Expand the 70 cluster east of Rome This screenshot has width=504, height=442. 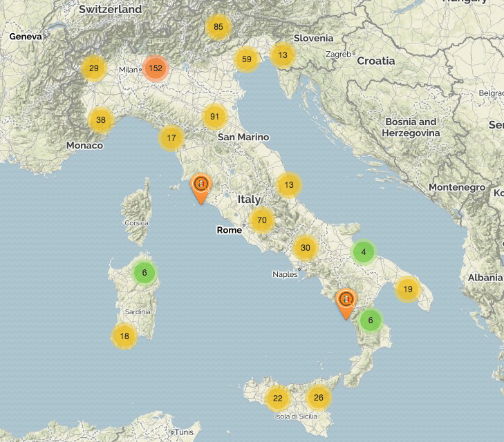click(x=262, y=220)
